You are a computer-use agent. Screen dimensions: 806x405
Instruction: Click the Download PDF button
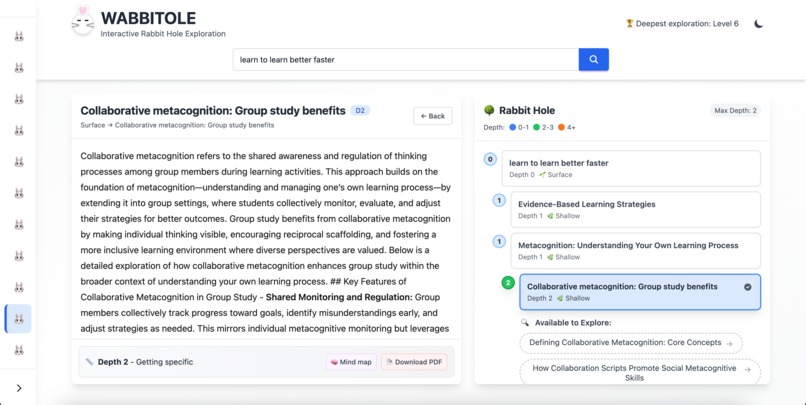[414, 362]
